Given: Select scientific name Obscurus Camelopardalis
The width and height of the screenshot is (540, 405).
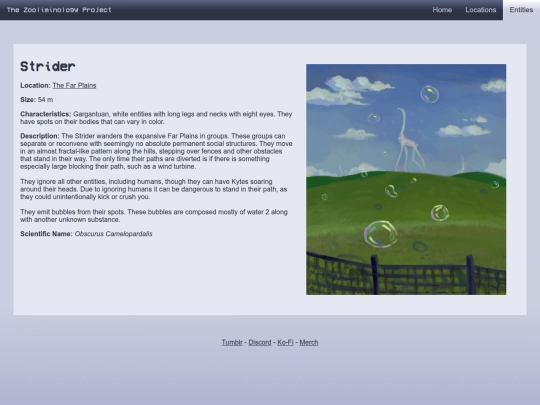Looking at the screenshot, I should click(113, 234).
